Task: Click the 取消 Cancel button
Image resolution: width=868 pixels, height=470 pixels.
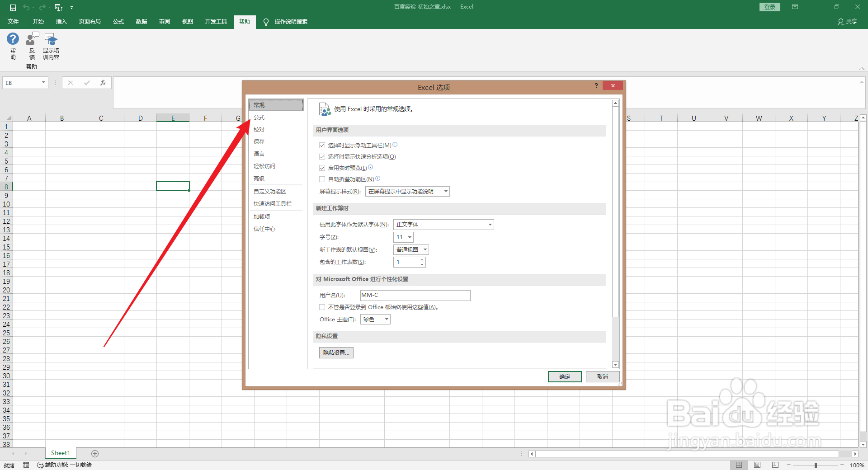Action: pos(603,377)
